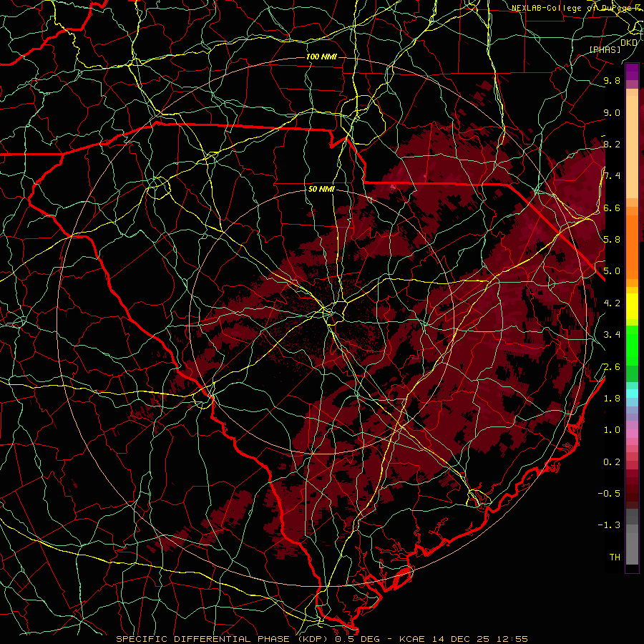The width and height of the screenshot is (644, 644).
Task: Pick the pink band of the color bar
Action: tap(632, 434)
